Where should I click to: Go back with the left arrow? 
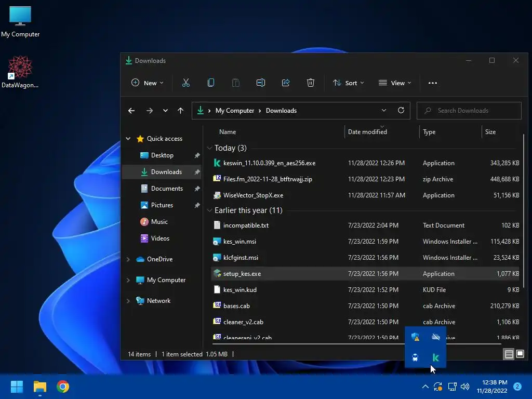(x=131, y=111)
